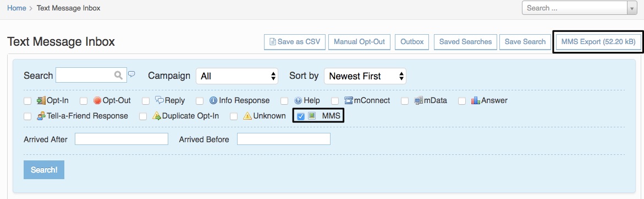This screenshot has width=644, height=199.
Task: Tick the Unknown message type checkbox
Action: (234, 117)
